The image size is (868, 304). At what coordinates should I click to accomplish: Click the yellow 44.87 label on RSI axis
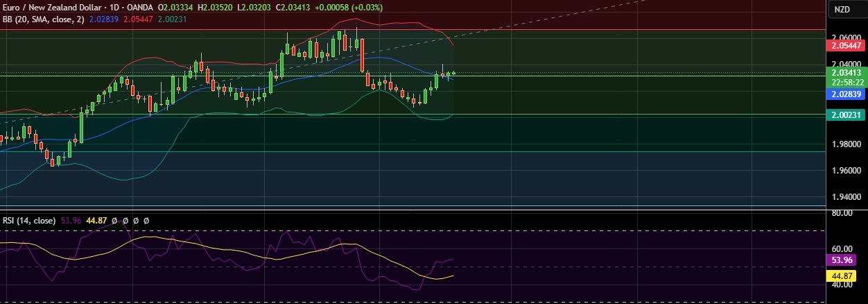(841, 276)
